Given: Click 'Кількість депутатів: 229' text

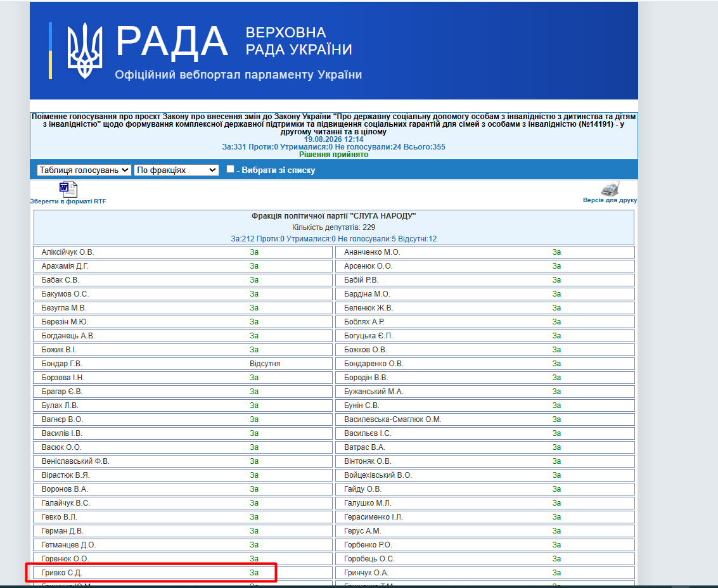Looking at the screenshot, I should click(334, 227).
